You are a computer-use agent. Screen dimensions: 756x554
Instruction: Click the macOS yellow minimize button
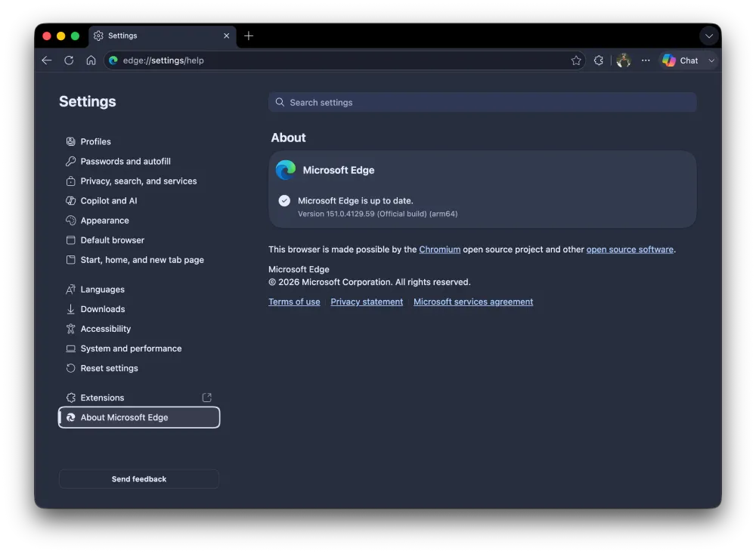pyautogui.click(x=60, y=36)
